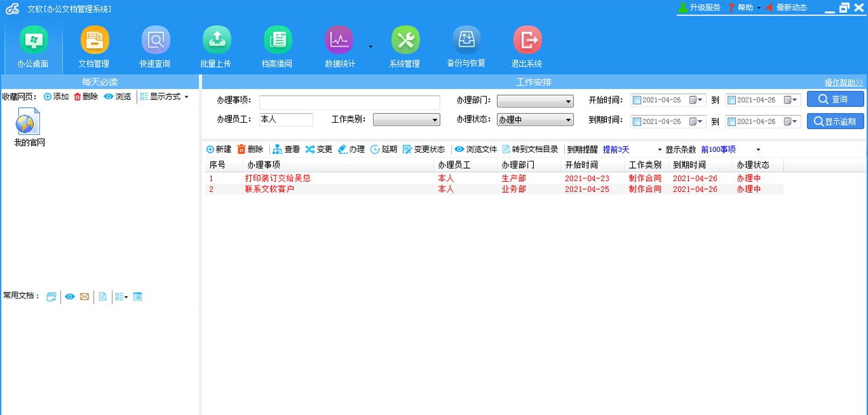Open the 档案借阅 module
The height and width of the screenshot is (415, 868).
click(x=277, y=45)
